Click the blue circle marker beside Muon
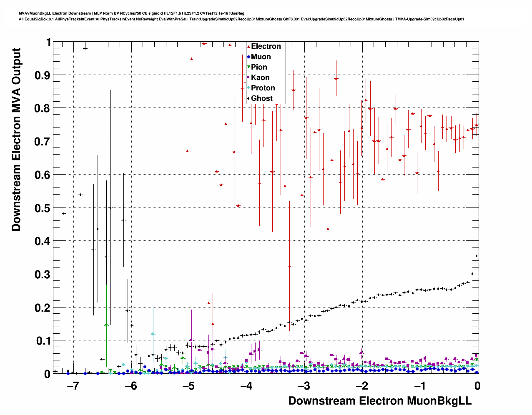The image size is (532, 415). tap(248, 57)
